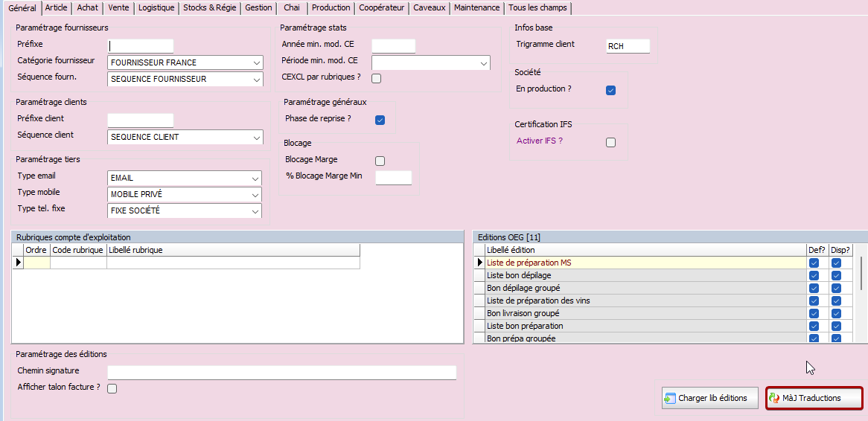Image resolution: width=868 pixels, height=421 pixels.
Task: Toggle Def? checkbox for Bon livraison groupé
Action: click(814, 314)
